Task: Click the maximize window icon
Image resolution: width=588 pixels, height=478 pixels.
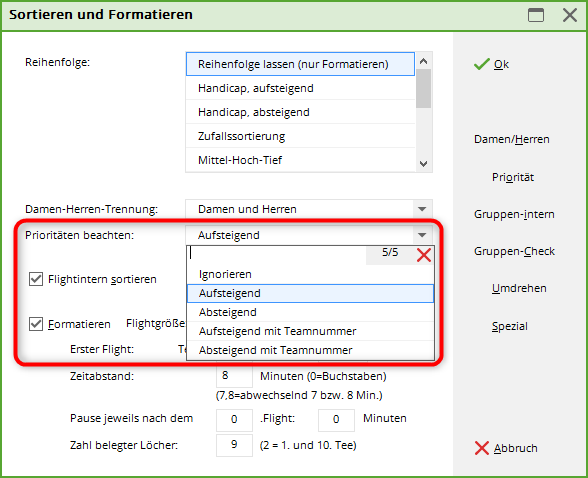Action: pos(536,15)
